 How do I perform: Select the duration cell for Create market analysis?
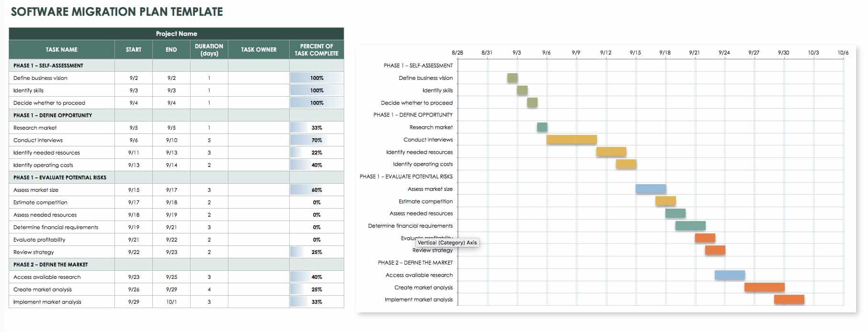pos(209,289)
